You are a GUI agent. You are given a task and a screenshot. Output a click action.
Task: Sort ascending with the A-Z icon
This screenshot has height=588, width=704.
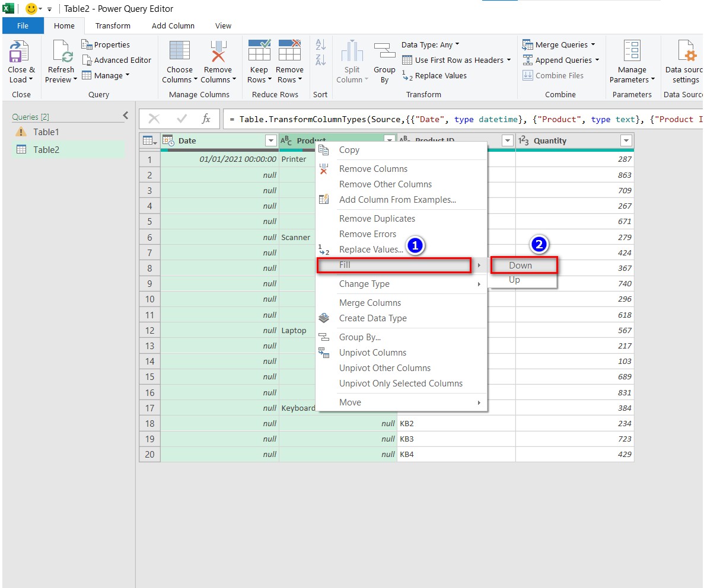point(321,45)
